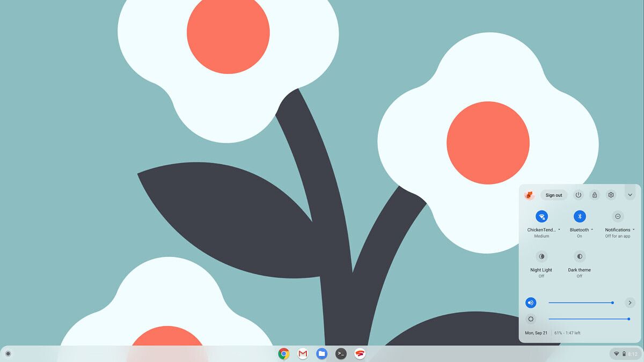
Task: Expand the Notifications dropdown
Action: [x=634, y=230]
